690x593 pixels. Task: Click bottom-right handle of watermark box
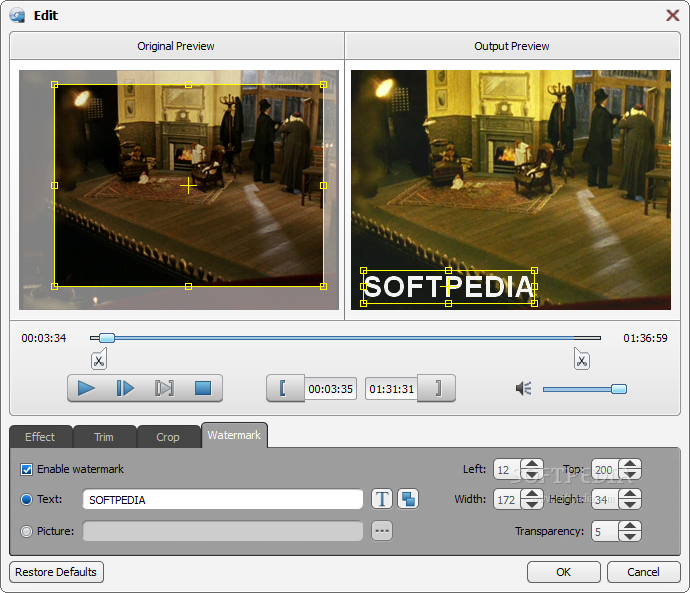pyautogui.click(x=534, y=303)
